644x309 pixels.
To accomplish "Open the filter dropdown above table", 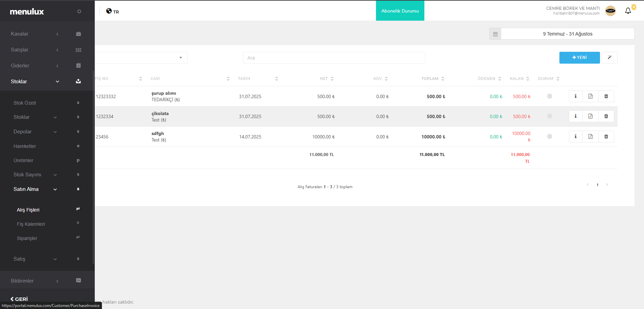I will coord(141,58).
